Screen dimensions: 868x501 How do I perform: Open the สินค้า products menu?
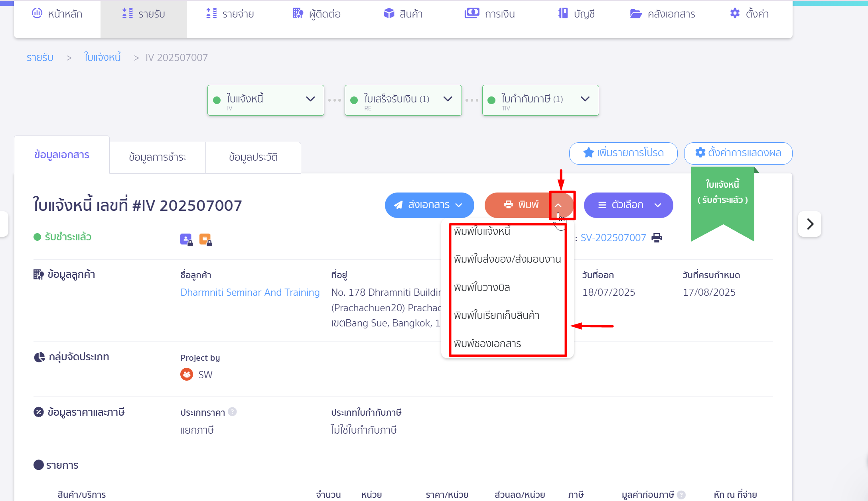tap(403, 14)
